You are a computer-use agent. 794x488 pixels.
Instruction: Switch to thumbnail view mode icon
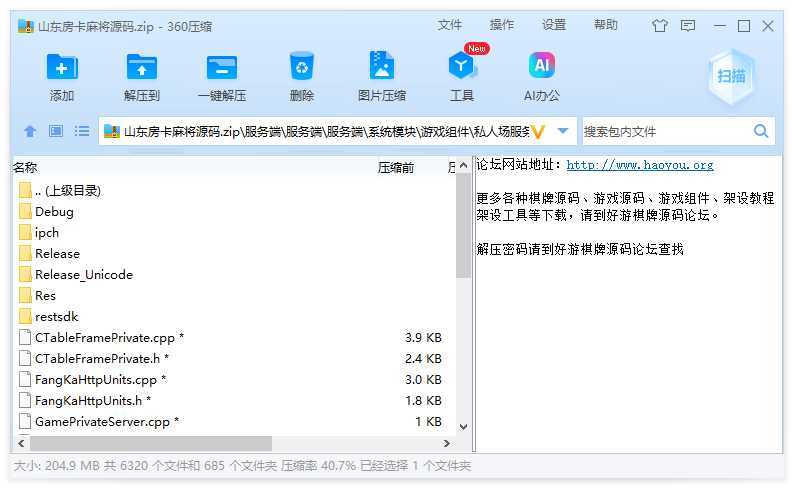coord(56,132)
